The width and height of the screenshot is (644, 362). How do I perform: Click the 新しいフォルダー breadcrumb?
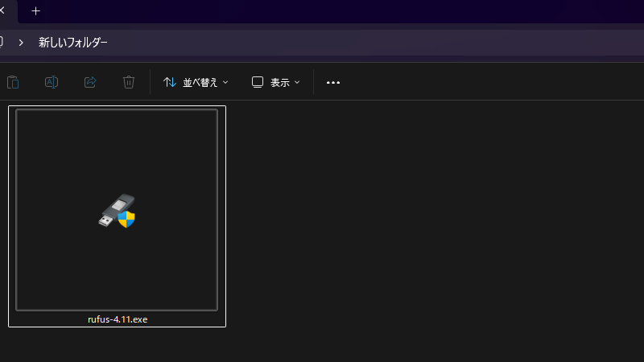pyautogui.click(x=72, y=43)
